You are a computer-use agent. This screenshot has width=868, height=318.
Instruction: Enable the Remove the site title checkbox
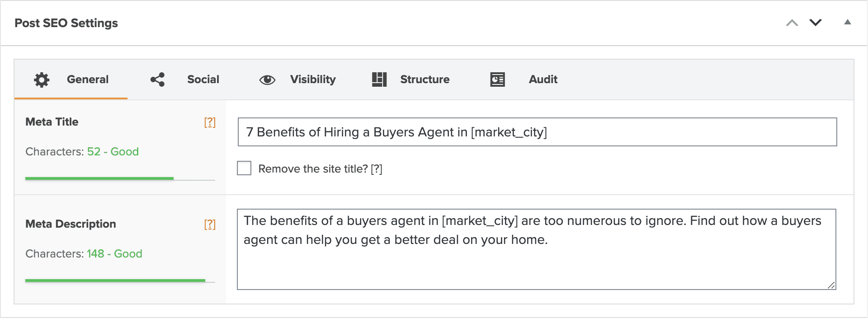coord(244,168)
